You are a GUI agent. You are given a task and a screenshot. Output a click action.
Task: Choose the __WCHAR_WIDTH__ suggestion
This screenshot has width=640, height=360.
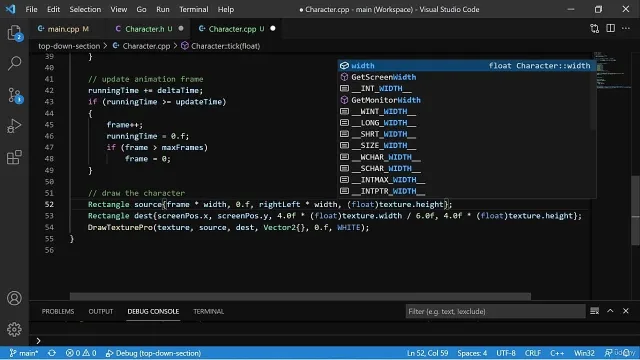(x=466, y=157)
